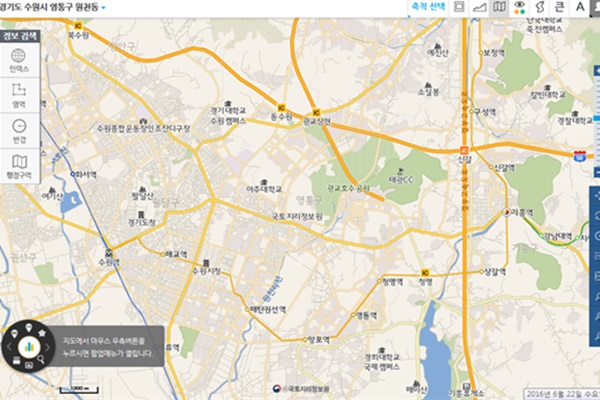Select the 인덱스 globe tool
Viewport: 600px width, 400px height.
coord(19,60)
